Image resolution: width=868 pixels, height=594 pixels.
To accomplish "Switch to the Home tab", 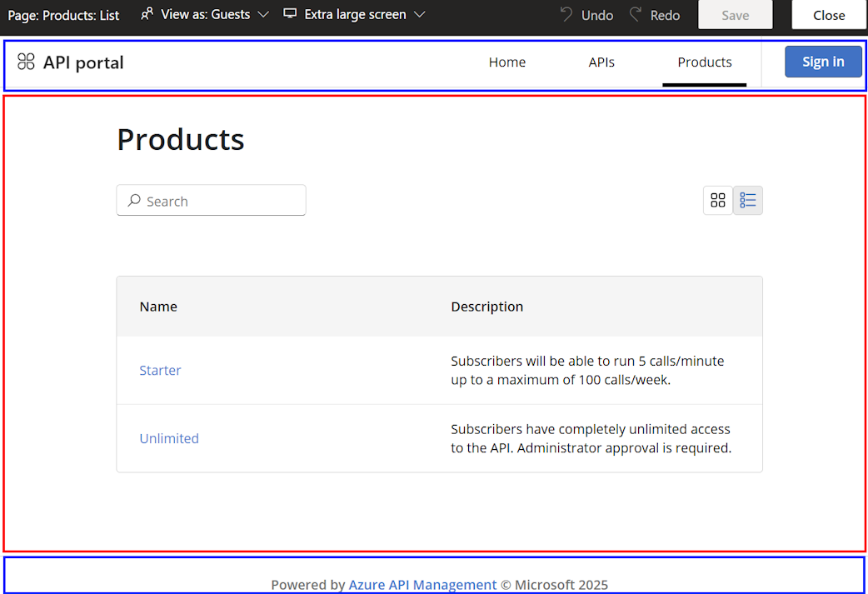I will click(x=506, y=62).
